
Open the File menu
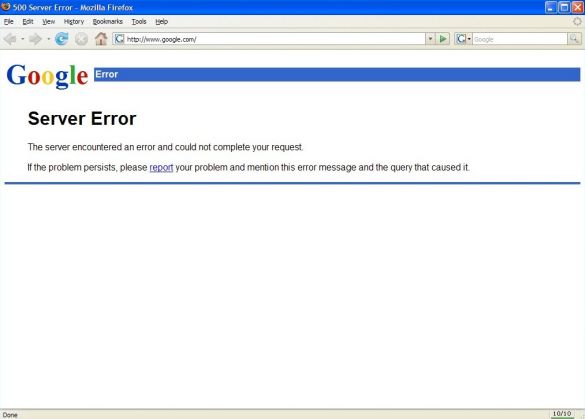(9, 22)
